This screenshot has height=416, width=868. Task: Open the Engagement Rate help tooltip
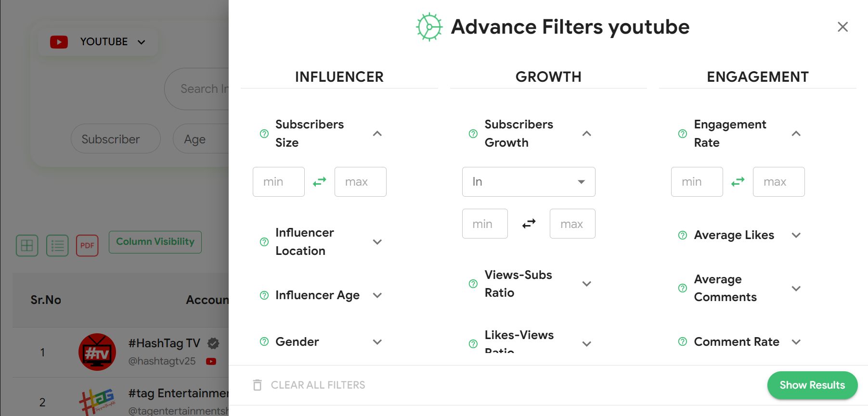pyautogui.click(x=682, y=134)
